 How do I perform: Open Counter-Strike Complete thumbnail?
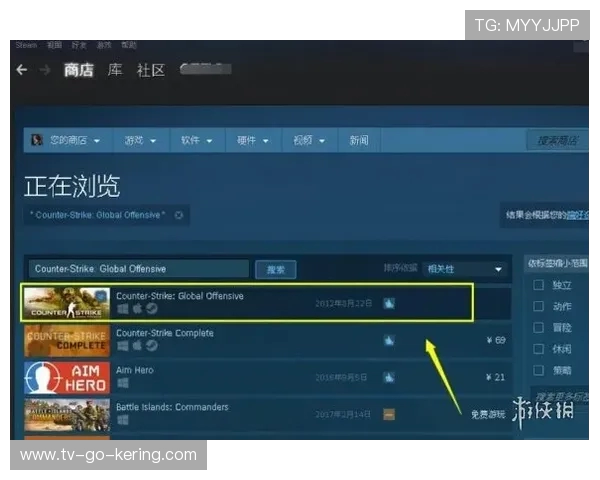click(x=67, y=341)
